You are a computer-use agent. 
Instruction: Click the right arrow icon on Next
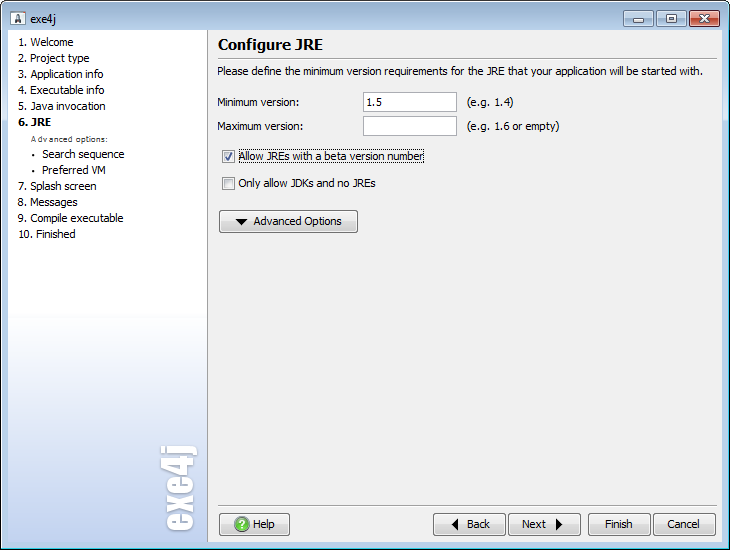(x=559, y=524)
